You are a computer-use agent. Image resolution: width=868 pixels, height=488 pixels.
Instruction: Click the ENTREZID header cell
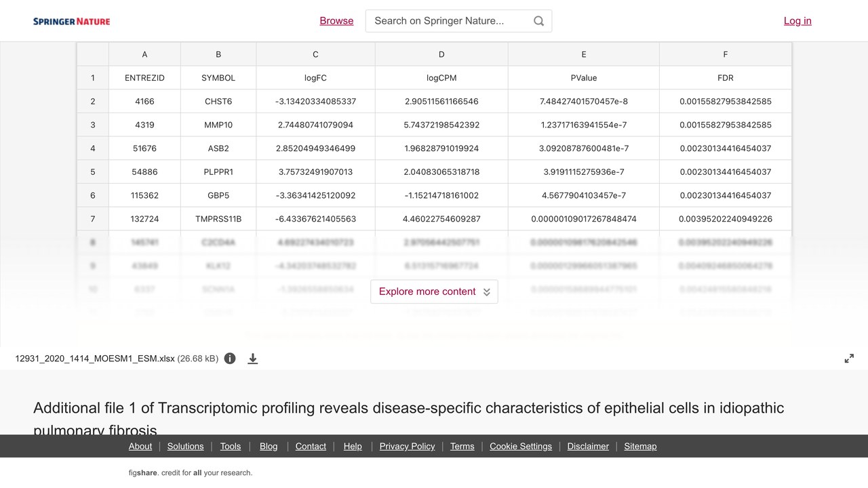[x=144, y=78]
